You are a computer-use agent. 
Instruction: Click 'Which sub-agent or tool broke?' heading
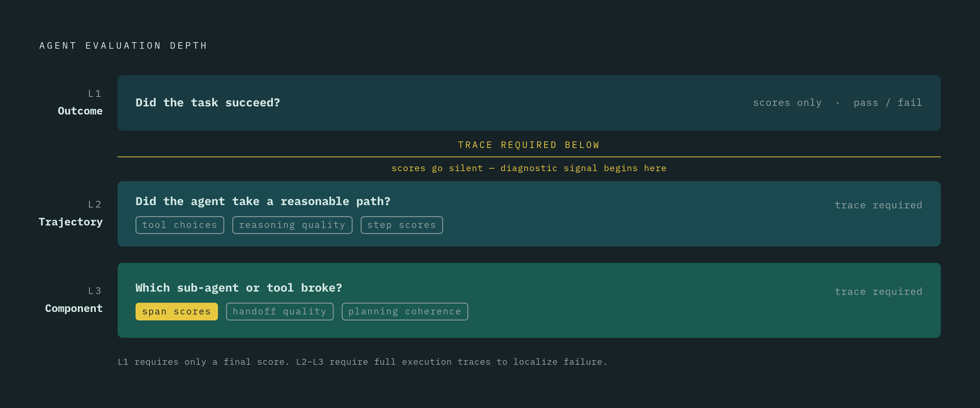coord(238,288)
